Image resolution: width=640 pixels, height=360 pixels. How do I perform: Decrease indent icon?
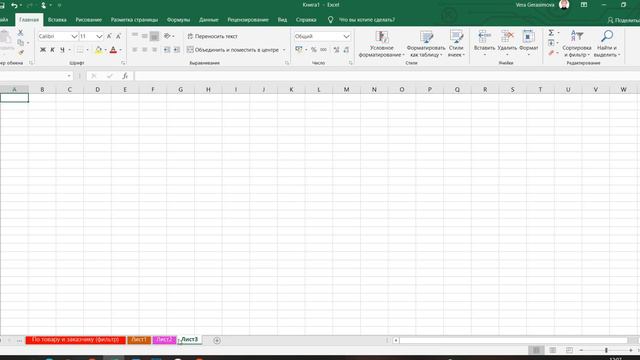point(167,50)
